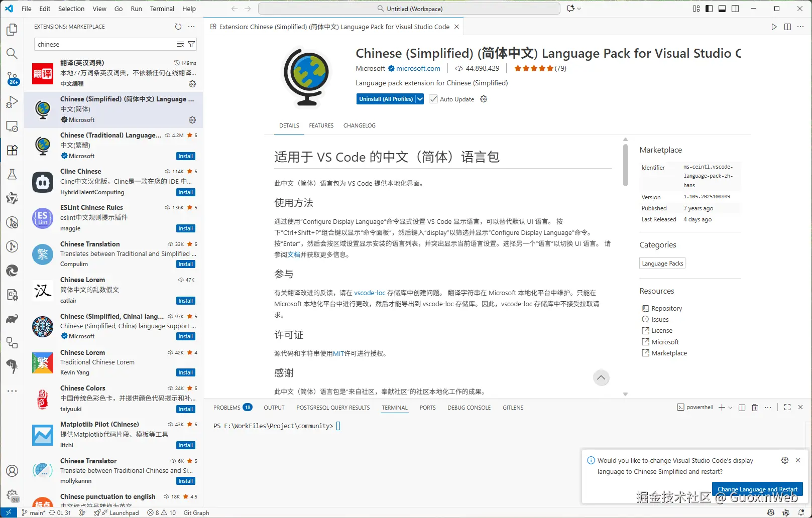Image resolution: width=812 pixels, height=518 pixels.
Task: Switch to the PROBLEMS panel tab
Action: click(233, 408)
